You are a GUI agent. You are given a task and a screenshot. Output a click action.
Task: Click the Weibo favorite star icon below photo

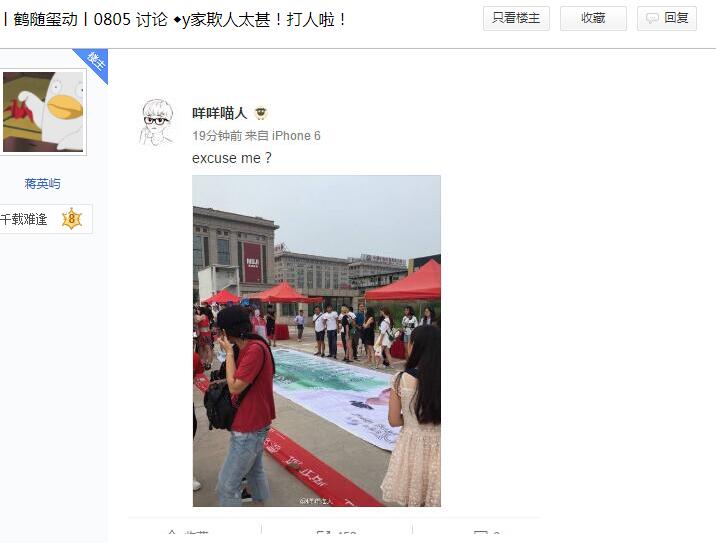click(x=172, y=533)
